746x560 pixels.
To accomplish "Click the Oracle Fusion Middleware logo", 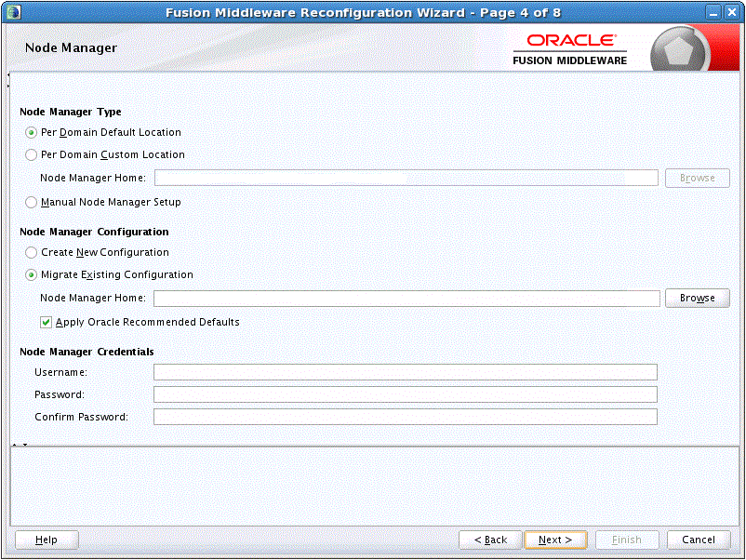I will pyautogui.click(x=570, y=50).
